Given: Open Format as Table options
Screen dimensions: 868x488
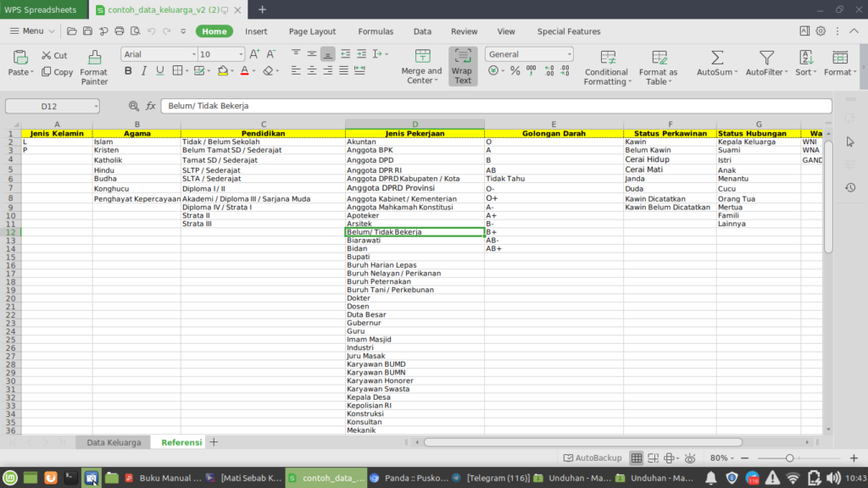Looking at the screenshot, I should coord(658,68).
